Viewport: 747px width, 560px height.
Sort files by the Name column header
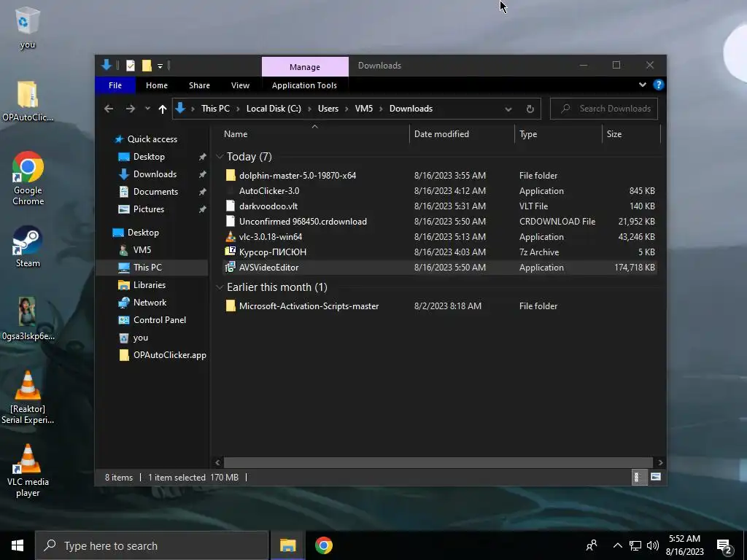tap(314, 134)
